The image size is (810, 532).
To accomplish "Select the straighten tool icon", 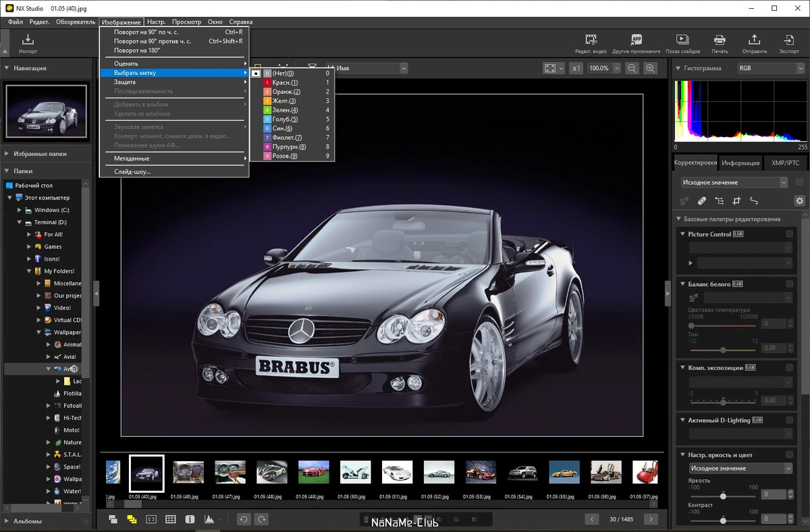I will pyautogui.click(x=754, y=201).
